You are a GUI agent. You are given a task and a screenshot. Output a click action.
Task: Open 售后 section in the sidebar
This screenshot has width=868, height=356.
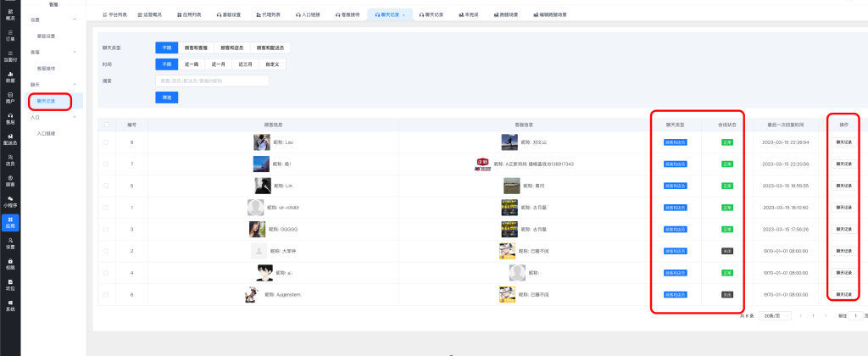click(x=10, y=118)
